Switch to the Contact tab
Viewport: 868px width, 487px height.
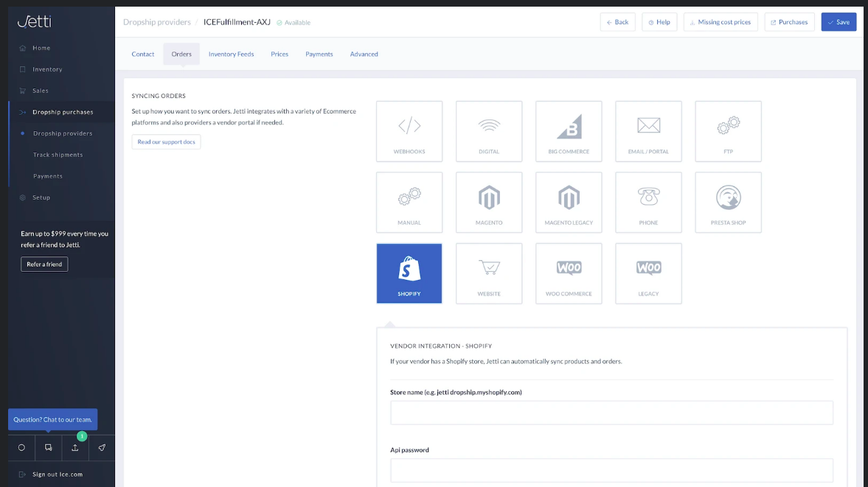[x=143, y=55]
